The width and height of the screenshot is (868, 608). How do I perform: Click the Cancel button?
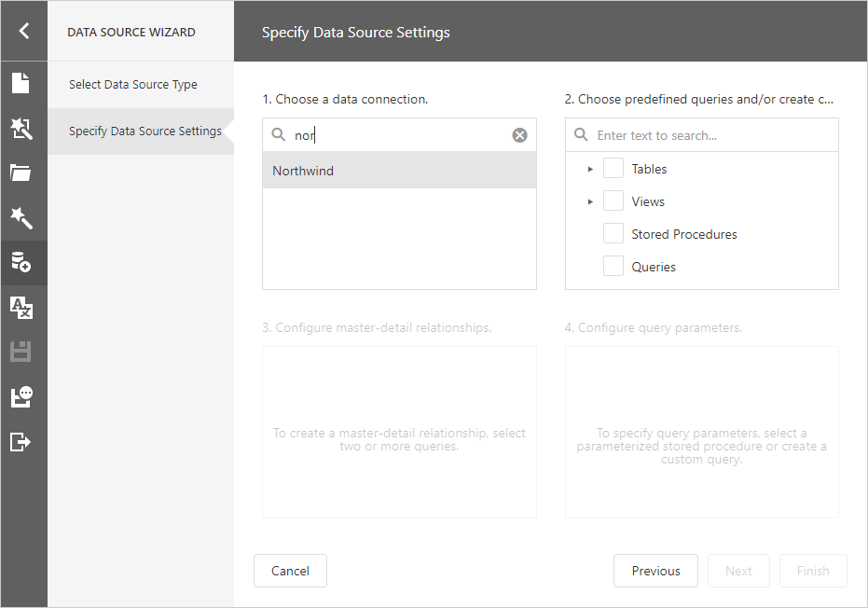pyautogui.click(x=290, y=571)
